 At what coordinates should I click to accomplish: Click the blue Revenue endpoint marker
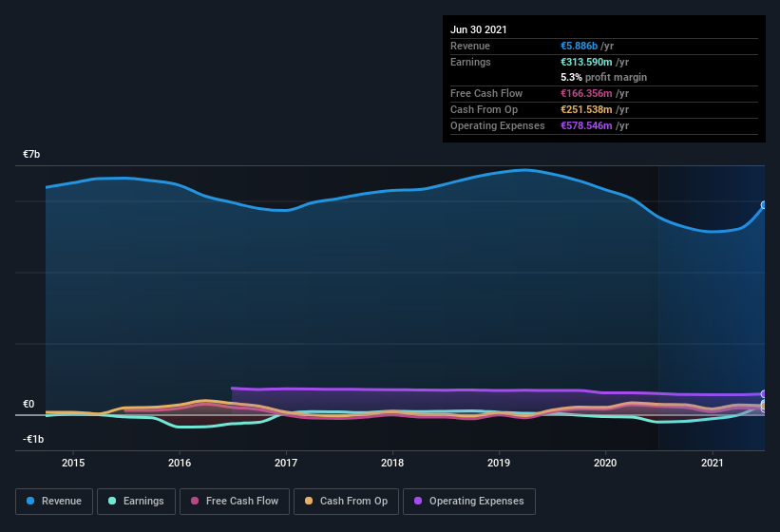coord(764,205)
